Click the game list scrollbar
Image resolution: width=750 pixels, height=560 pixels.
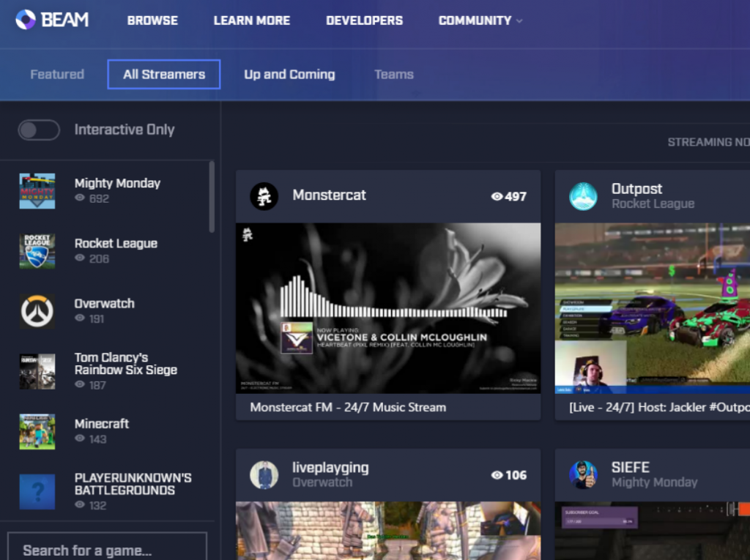212,197
